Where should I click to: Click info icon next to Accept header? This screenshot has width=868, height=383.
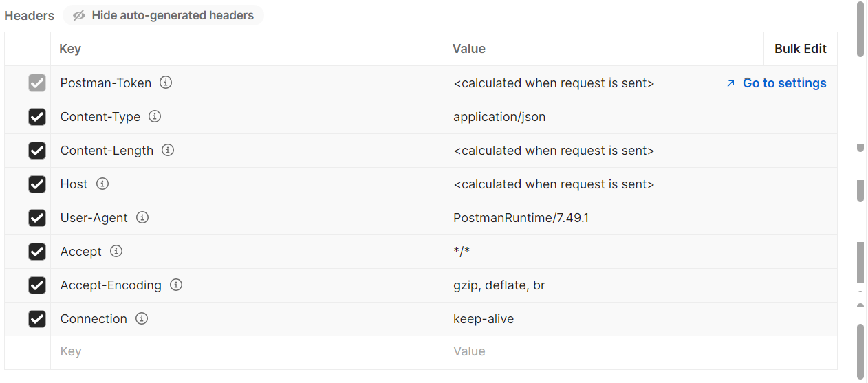pos(116,251)
